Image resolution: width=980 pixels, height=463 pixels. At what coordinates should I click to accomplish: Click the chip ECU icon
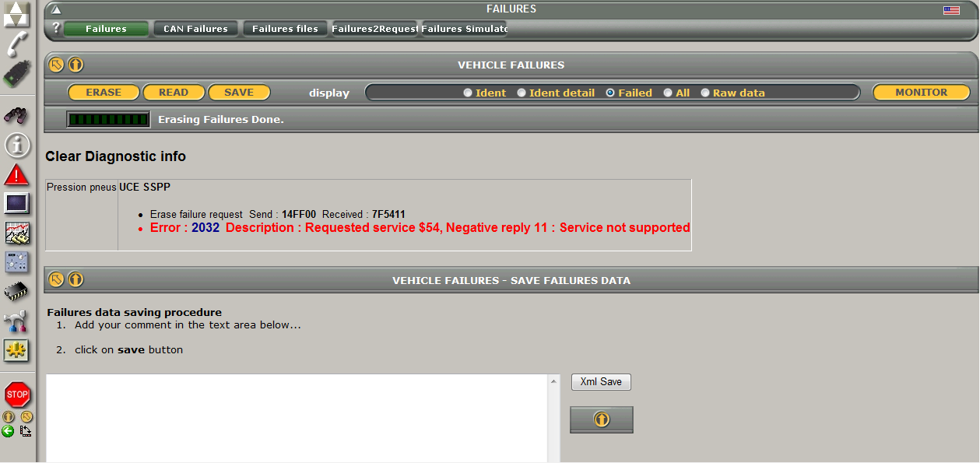(x=16, y=291)
